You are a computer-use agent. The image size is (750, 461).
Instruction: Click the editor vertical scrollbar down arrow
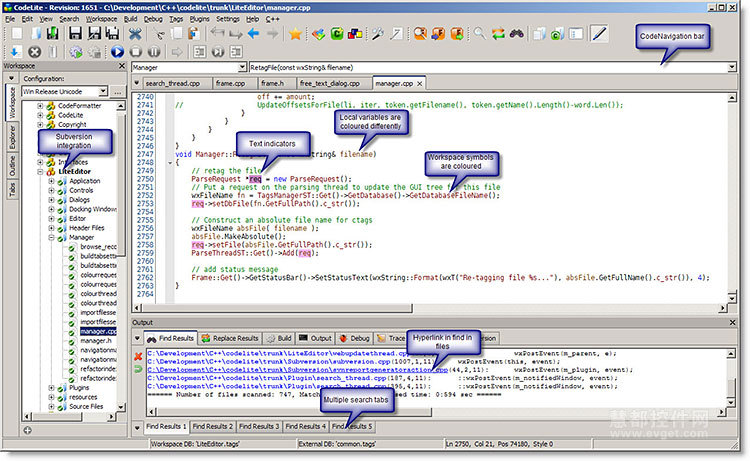point(731,298)
